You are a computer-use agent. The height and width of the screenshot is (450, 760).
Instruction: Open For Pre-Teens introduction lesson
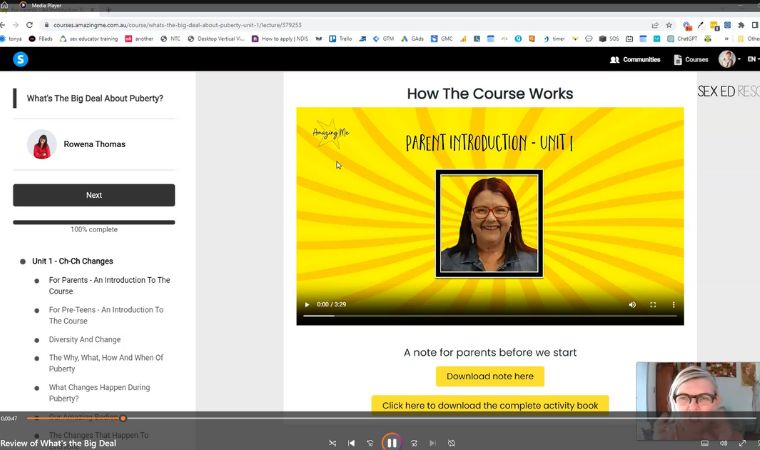coord(106,315)
